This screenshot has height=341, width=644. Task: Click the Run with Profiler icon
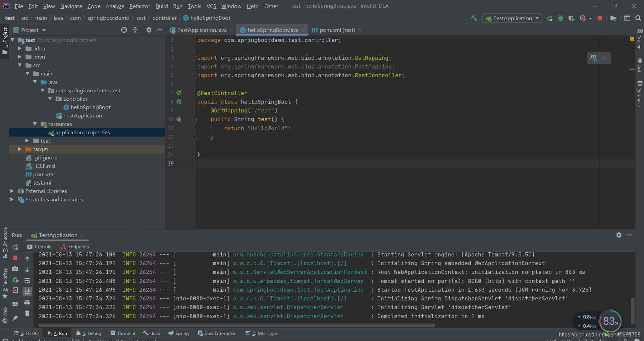click(583, 18)
